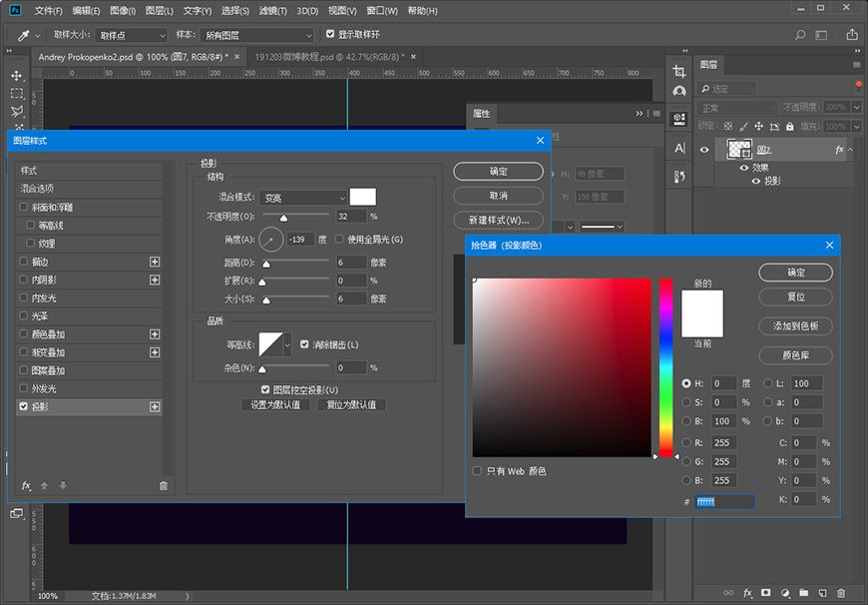Select the Polygonal Lasso tool
Screen dimensions: 868x605
pyautogui.click(x=17, y=112)
